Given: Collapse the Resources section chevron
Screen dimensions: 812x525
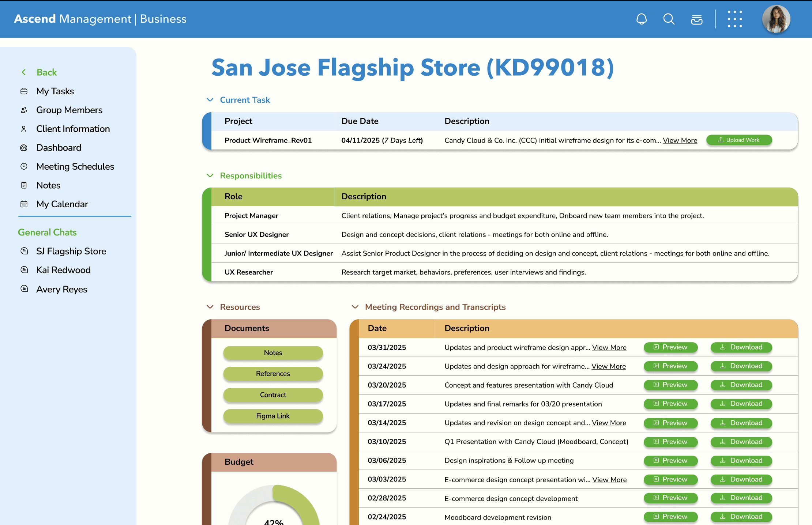Looking at the screenshot, I should pyautogui.click(x=210, y=307).
